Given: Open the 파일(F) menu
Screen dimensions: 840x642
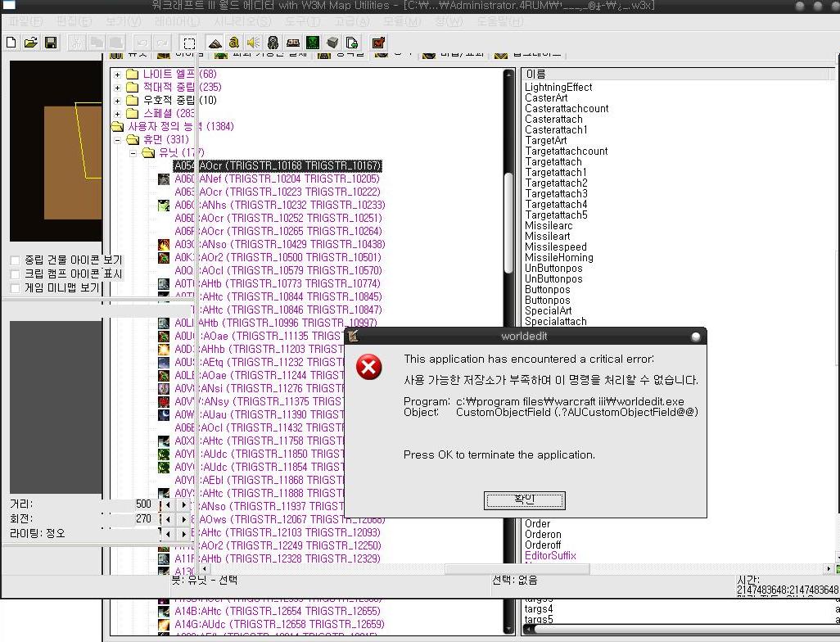Looking at the screenshot, I should pos(25,21).
